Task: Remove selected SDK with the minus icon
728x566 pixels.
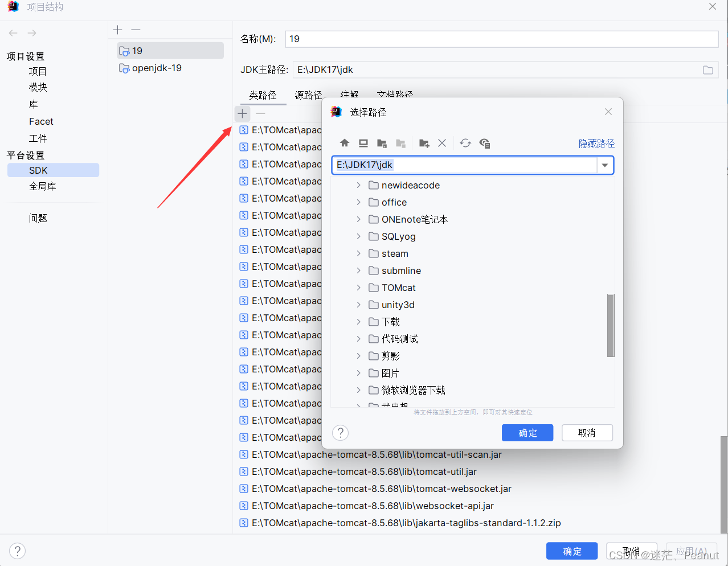Action: [x=136, y=30]
